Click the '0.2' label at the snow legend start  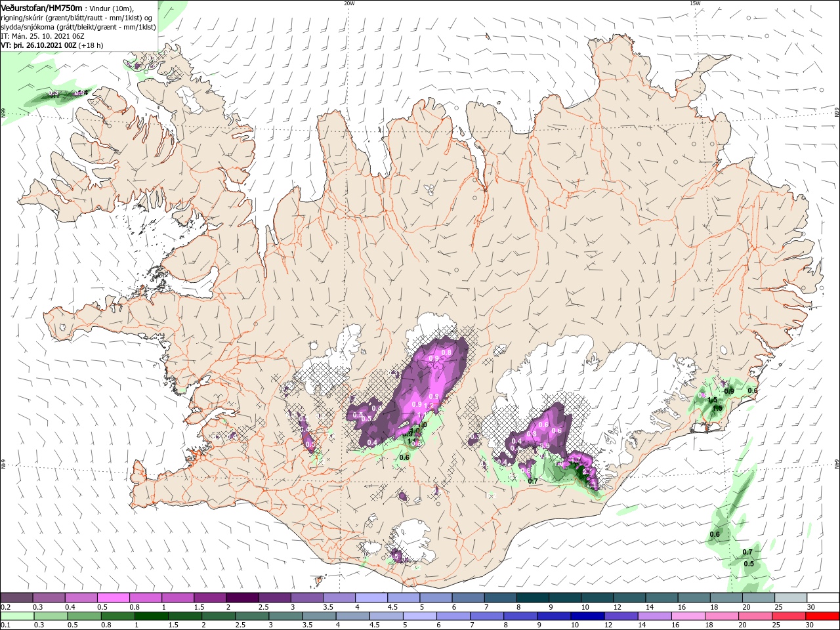point(5,607)
